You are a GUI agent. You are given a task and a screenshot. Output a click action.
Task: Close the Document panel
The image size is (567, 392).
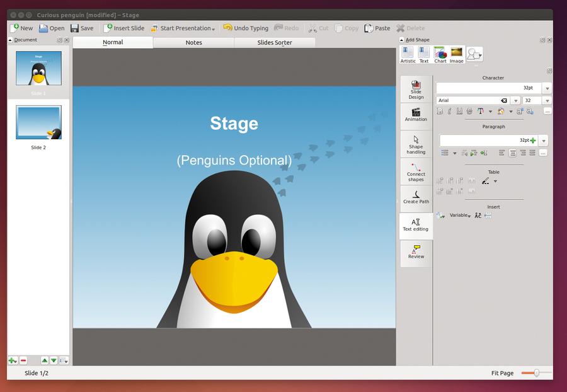(x=67, y=40)
